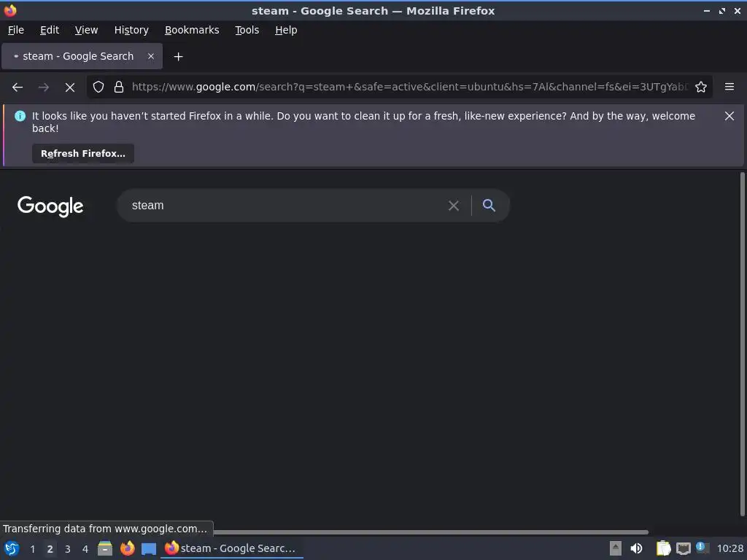The height and width of the screenshot is (560, 747).
Task: Stop loading the page
Action: pos(70,87)
